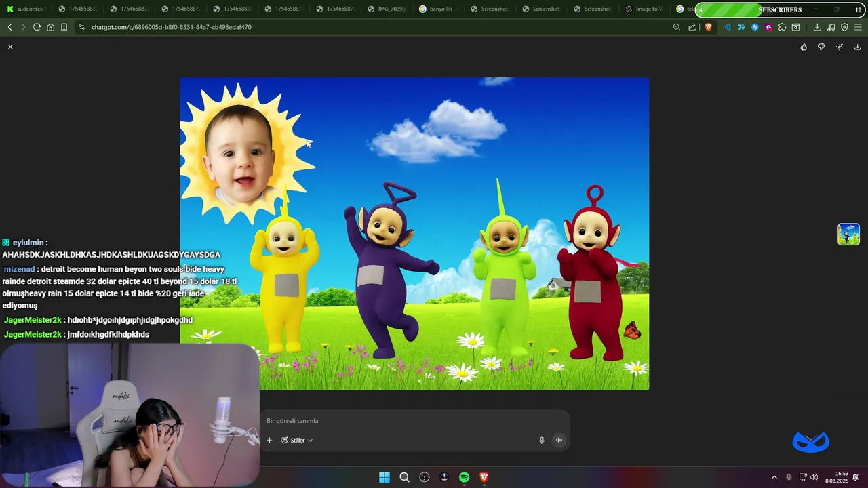Go back to the previous page
Screen dimensions: 868x488
[9, 27]
